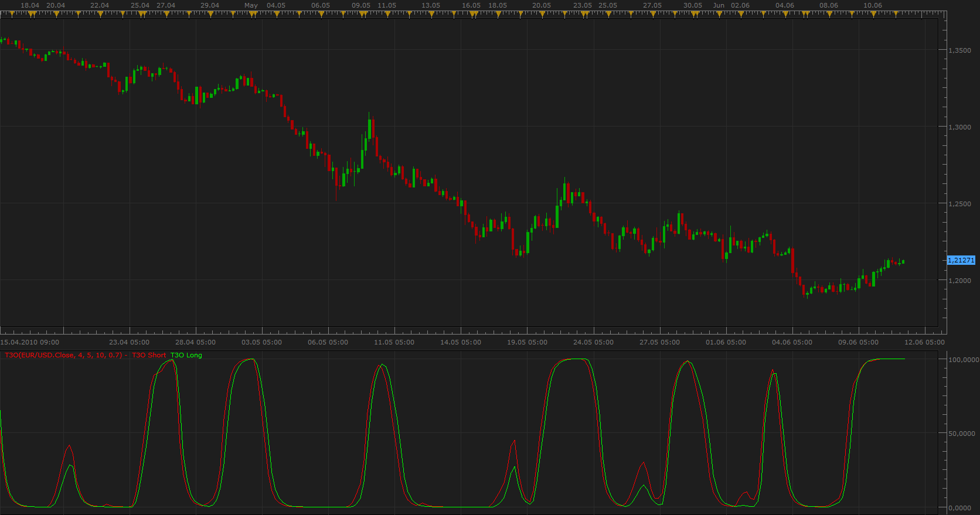Click the 0,0000 indicator scale value
980x515 pixels.
960,508
